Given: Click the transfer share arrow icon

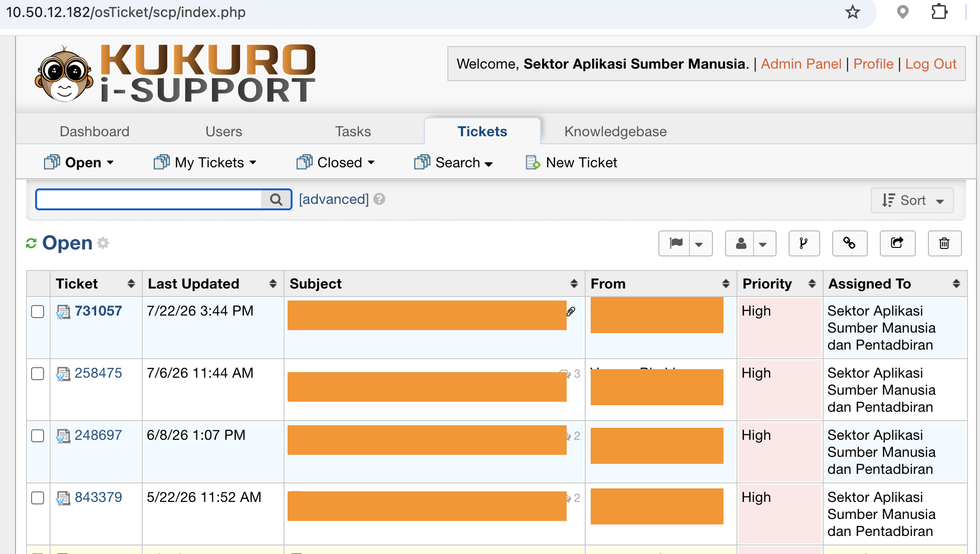Looking at the screenshot, I should coord(897,243).
